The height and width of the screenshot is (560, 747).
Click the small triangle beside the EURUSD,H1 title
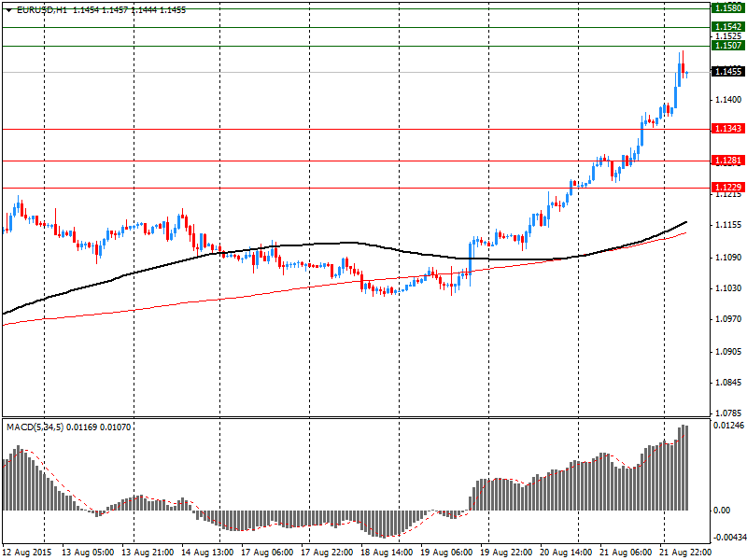click(9, 10)
